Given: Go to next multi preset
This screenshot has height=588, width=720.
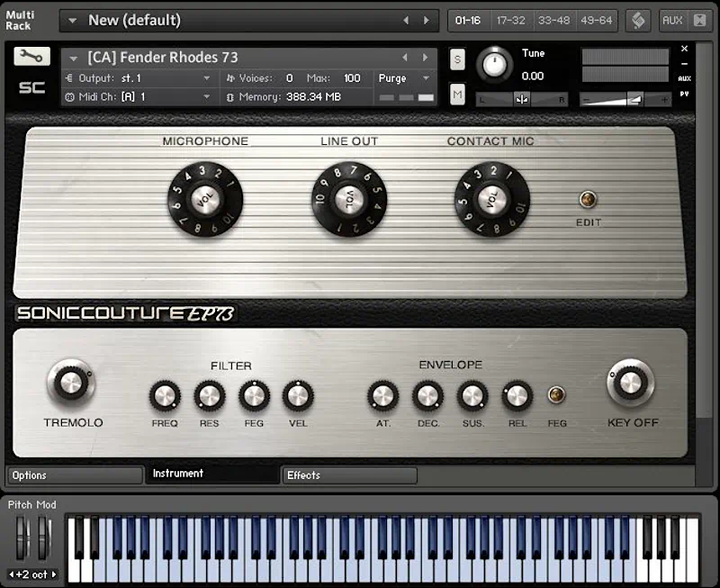Looking at the screenshot, I should 426,20.
